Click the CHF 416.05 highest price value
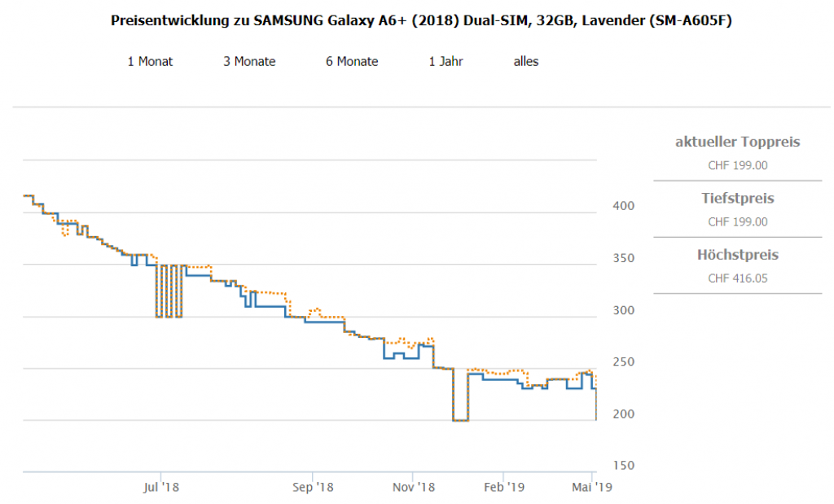The height and width of the screenshot is (504, 834). pyautogui.click(x=737, y=278)
